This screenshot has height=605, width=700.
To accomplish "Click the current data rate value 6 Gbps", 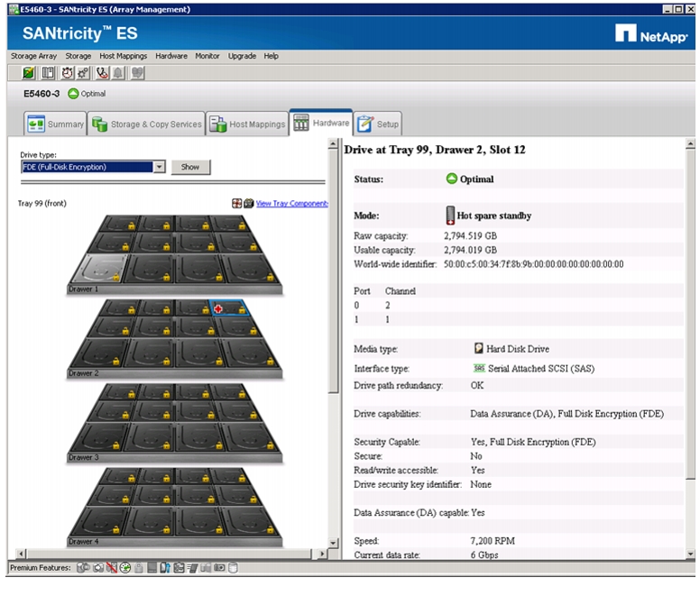I will pyautogui.click(x=484, y=555).
